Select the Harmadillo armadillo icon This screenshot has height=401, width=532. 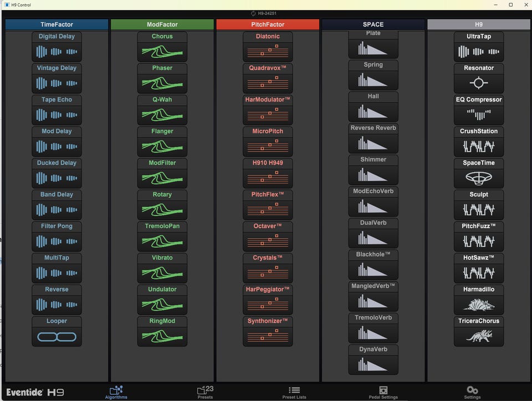(479, 304)
